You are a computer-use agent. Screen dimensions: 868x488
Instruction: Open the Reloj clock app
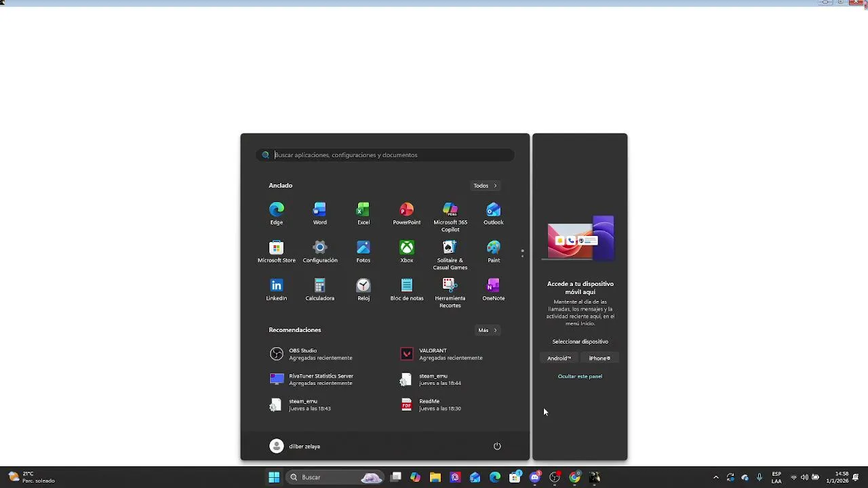coord(363,289)
